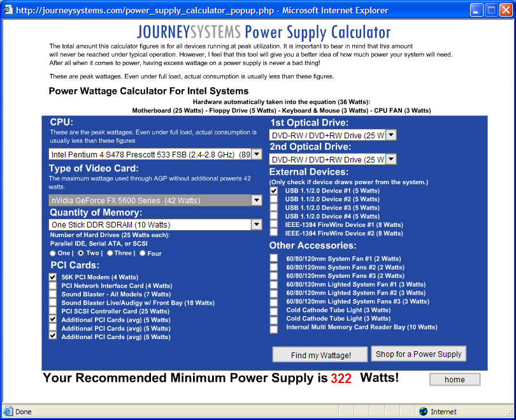Click the Internet Explorer page icon in title bar
Viewport: 516px width, 420px height.
(x=8, y=10)
